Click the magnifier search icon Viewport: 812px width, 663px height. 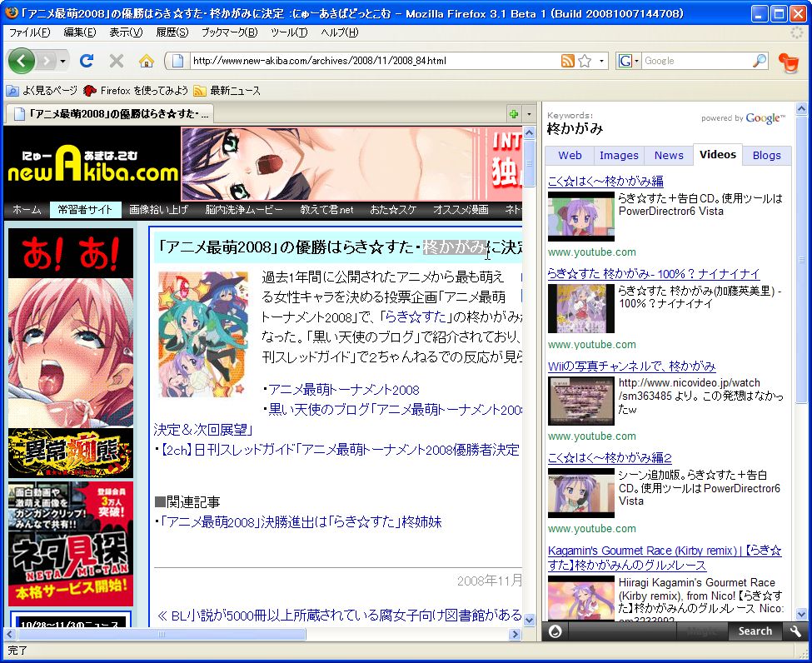[760, 61]
